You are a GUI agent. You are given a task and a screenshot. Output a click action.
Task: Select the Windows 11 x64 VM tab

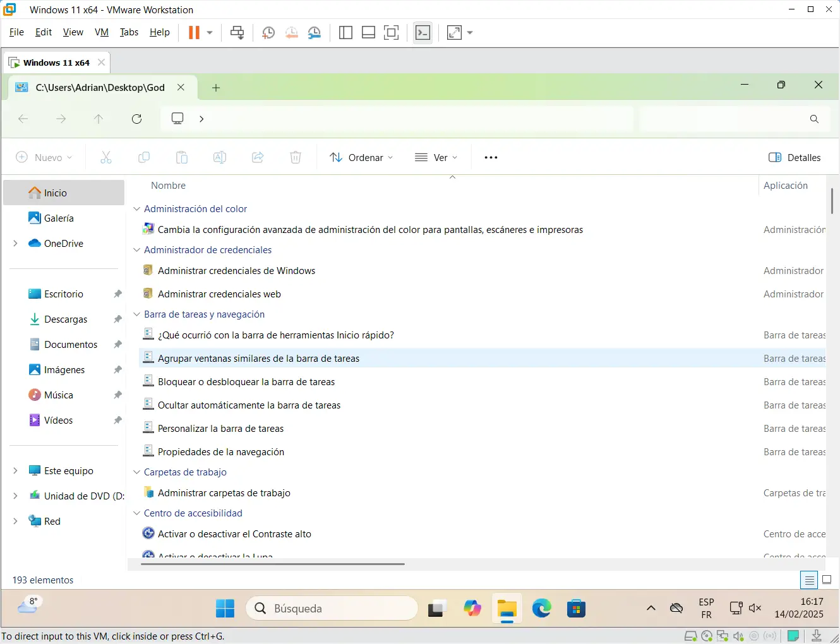pos(57,63)
